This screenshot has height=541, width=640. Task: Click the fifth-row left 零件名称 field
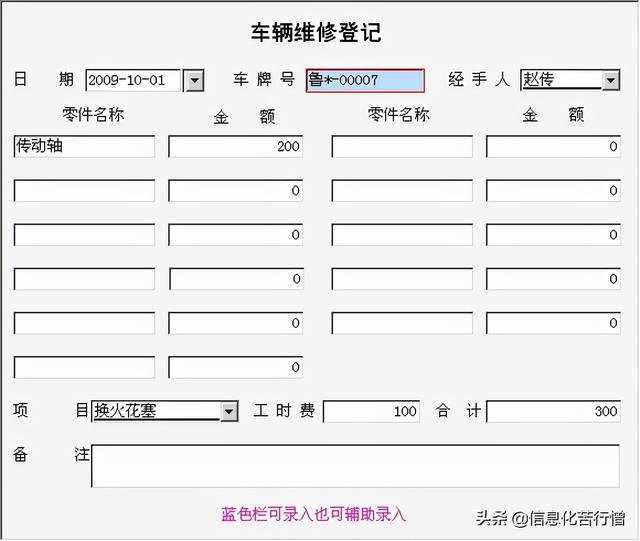point(84,323)
